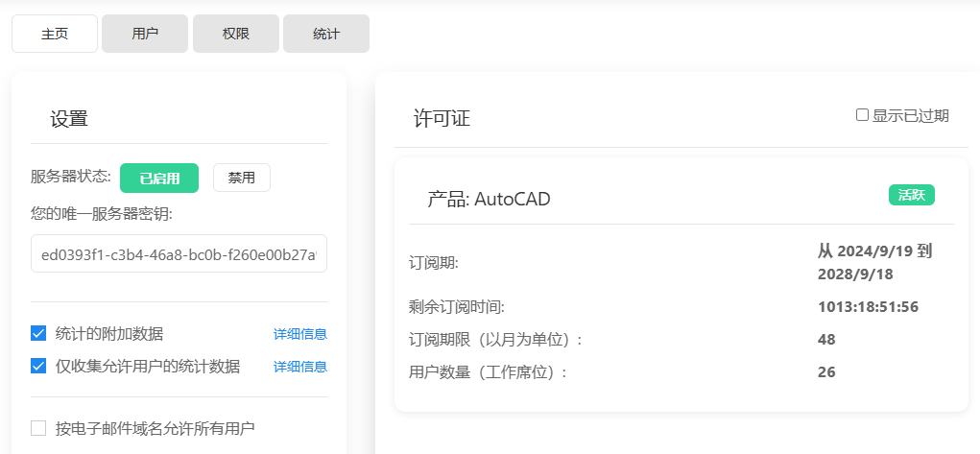
Task: Click the green 已启用 server status button
Action: point(159,178)
